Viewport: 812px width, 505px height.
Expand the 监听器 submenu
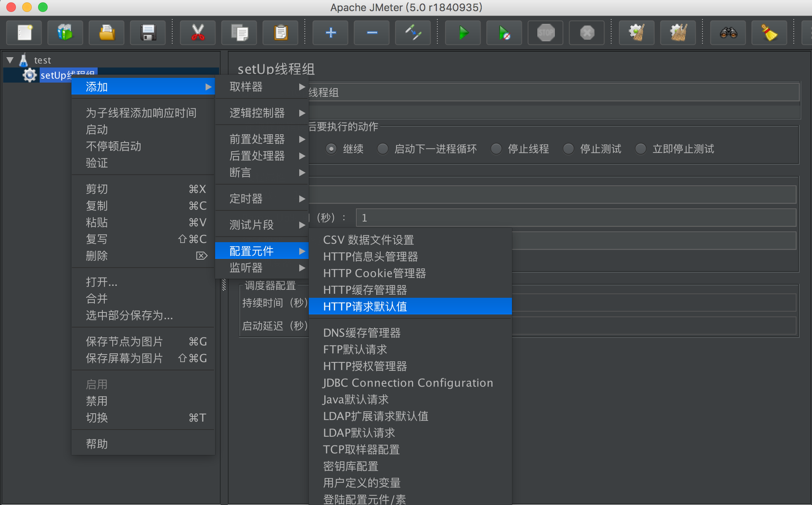pyautogui.click(x=262, y=268)
